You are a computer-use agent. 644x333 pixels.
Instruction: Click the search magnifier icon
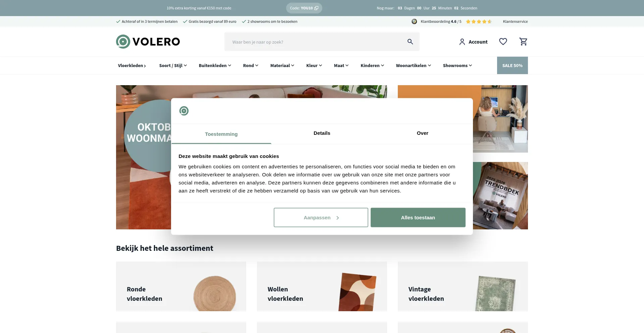410,42
